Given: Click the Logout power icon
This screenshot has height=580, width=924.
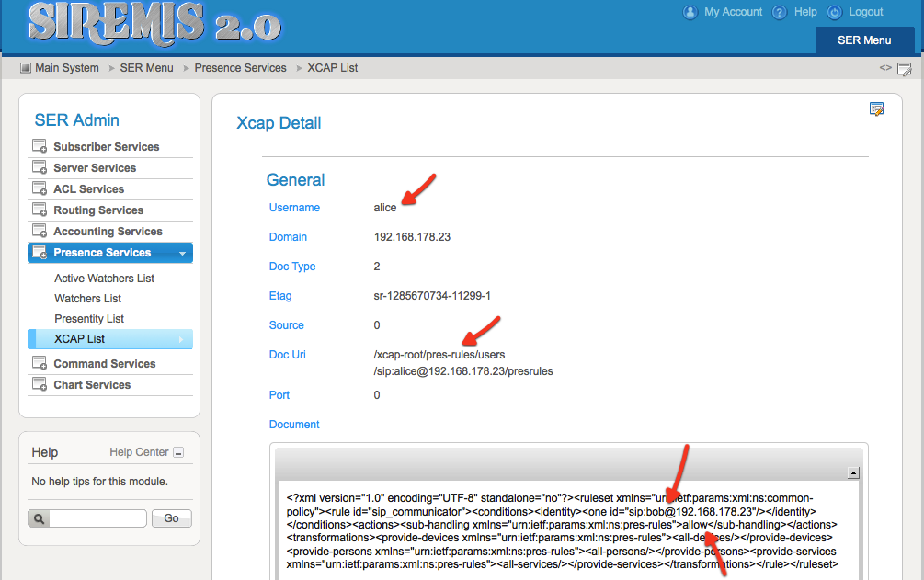Looking at the screenshot, I should point(835,12).
